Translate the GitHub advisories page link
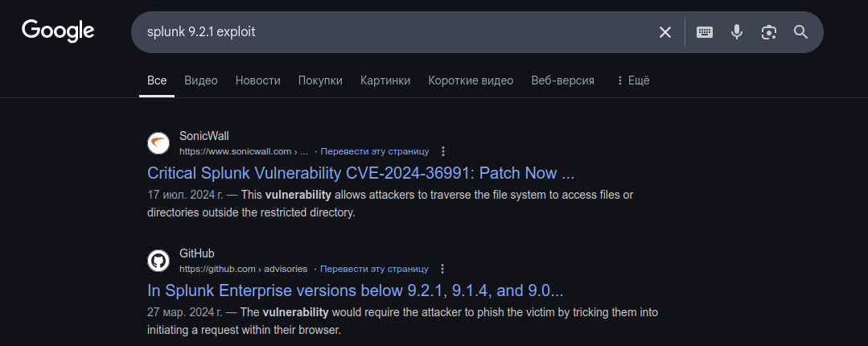This screenshot has height=346, width=868. pyautogui.click(x=374, y=269)
